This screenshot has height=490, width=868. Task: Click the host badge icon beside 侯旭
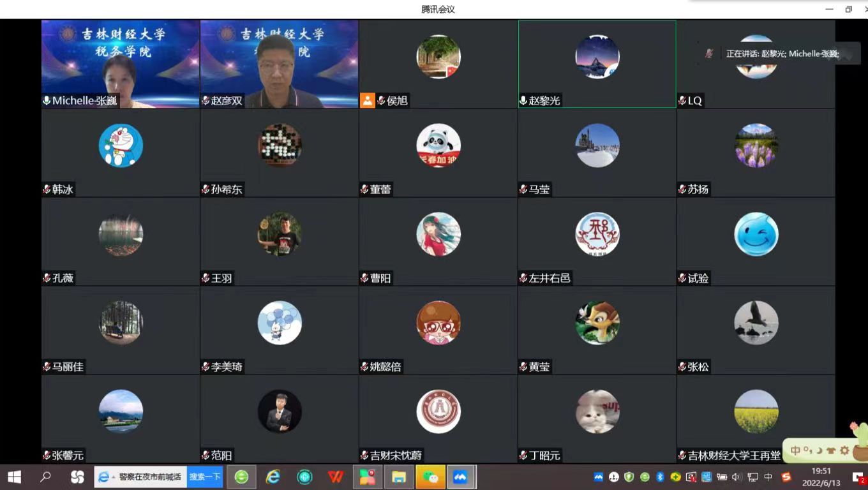(367, 100)
